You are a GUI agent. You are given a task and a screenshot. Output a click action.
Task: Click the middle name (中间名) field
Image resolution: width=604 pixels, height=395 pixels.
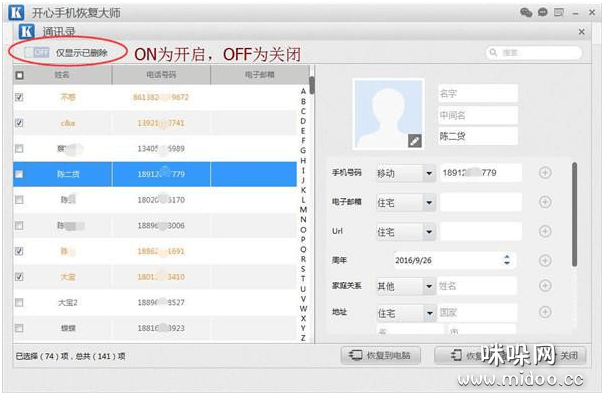click(478, 115)
